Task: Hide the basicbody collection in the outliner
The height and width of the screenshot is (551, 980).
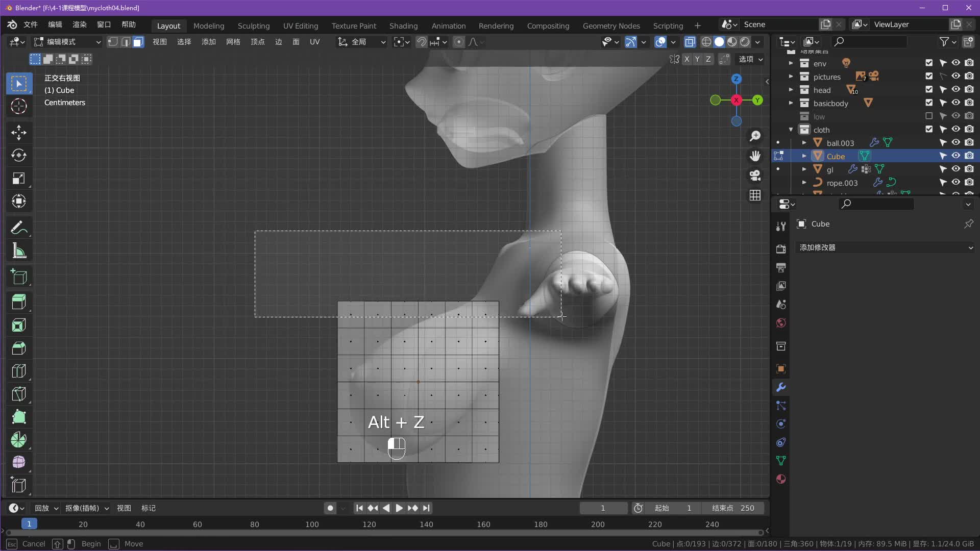Action: point(955,103)
